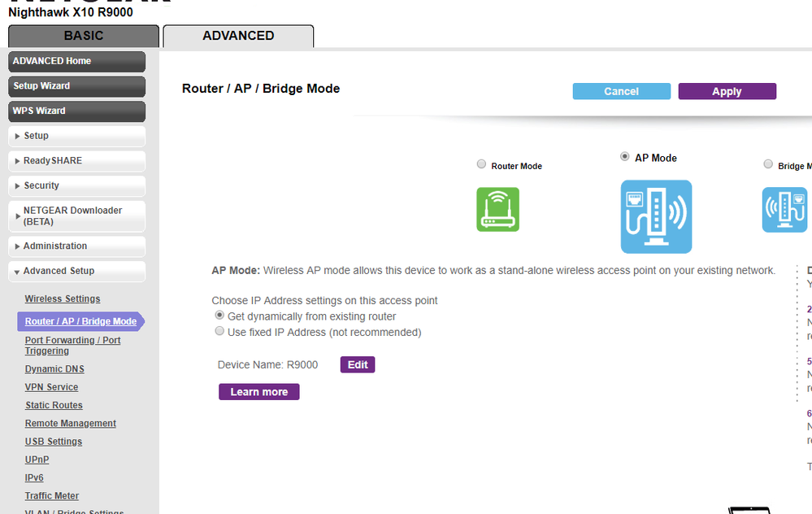Click the large blue AP Mode icon
This screenshot has height=514, width=812.
click(x=656, y=216)
